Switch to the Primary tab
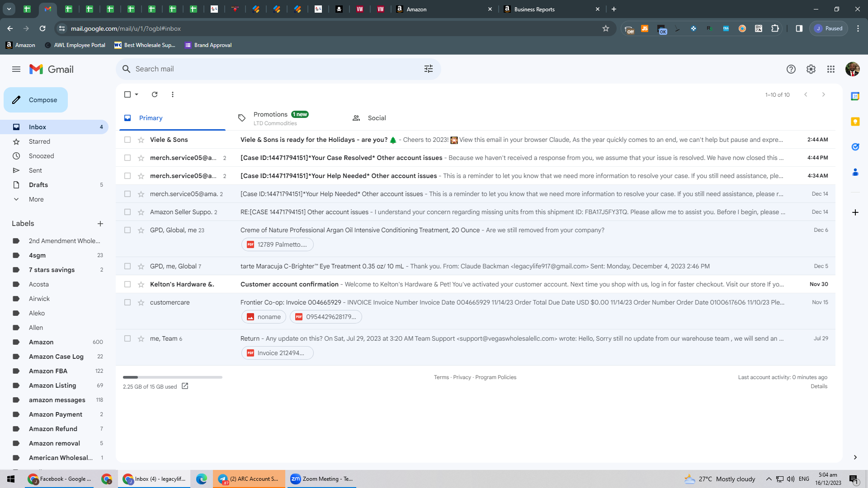868x488 pixels. click(x=172, y=118)
